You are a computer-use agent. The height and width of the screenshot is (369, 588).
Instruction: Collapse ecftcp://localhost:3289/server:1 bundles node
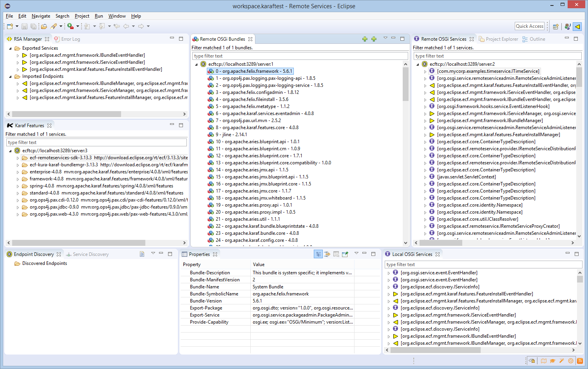coord(196,64)
